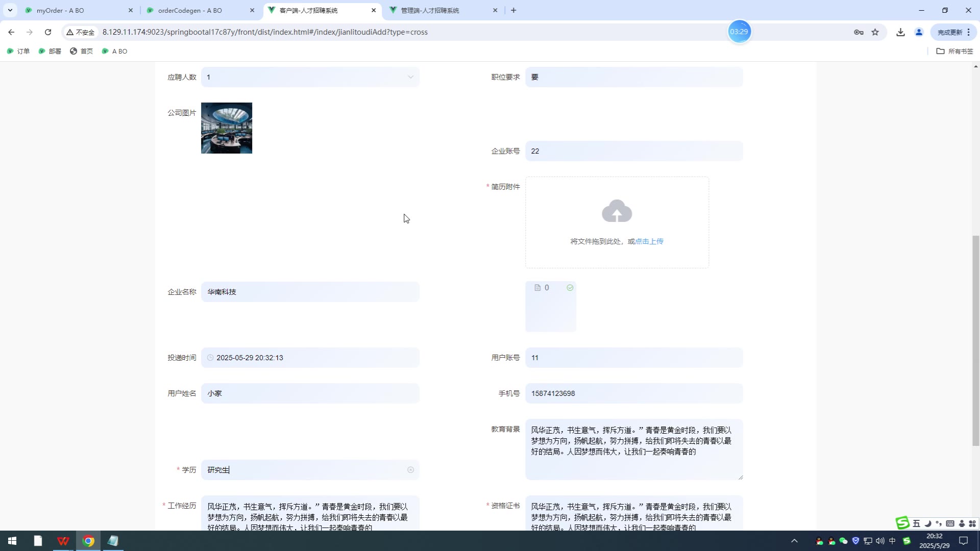Click the 点击上传 link
The image size is (980, 551).
[x=649, y=241]
